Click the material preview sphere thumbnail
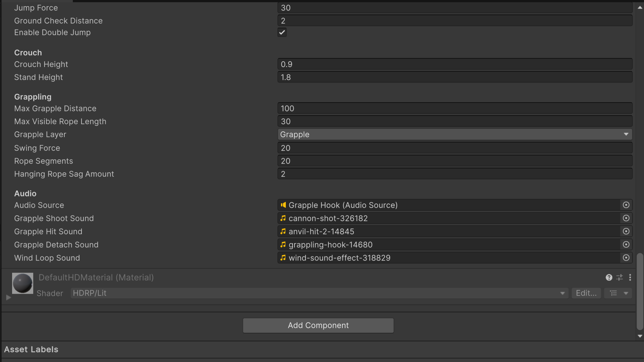The image size is (644, 362). 22,283
